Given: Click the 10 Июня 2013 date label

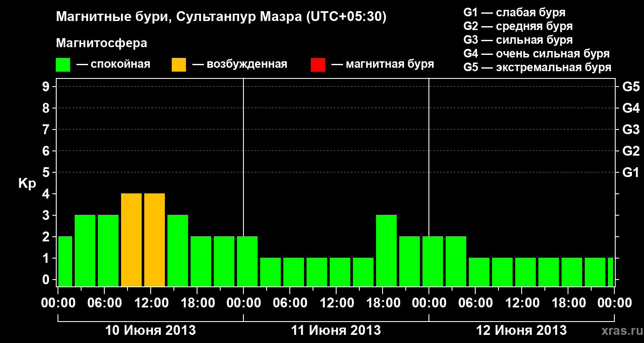Looking at the screenshot, I should pyautogui.click(x=151, y=331).
